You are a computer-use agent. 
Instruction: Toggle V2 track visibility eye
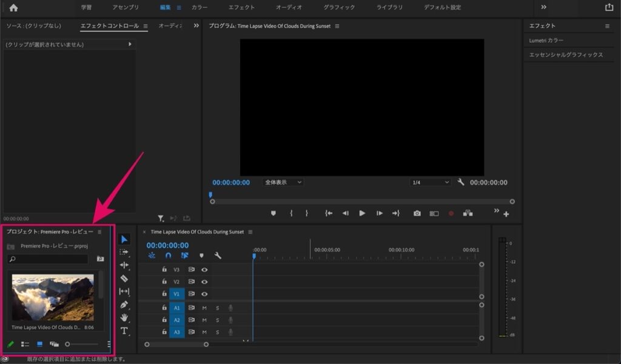(204, 282)
